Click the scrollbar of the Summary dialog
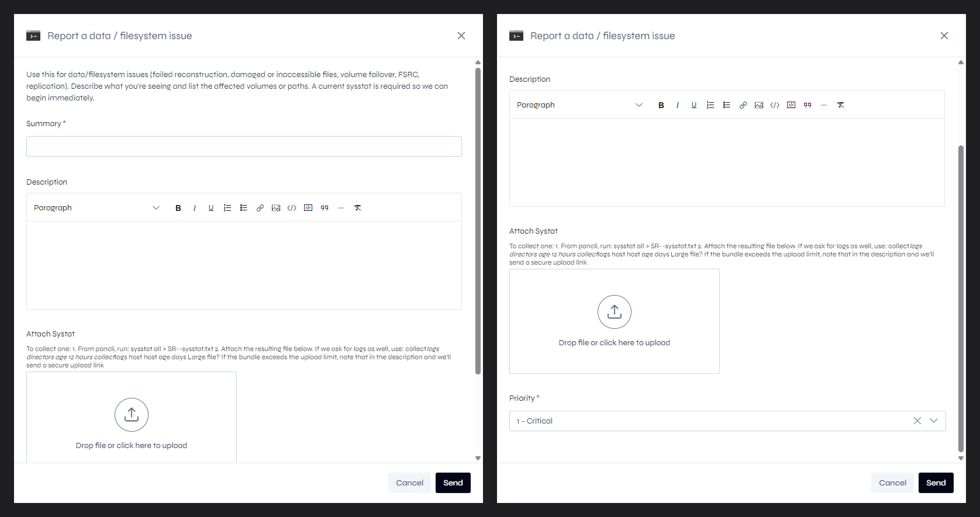Screen dimensions: 980x517 478,221
